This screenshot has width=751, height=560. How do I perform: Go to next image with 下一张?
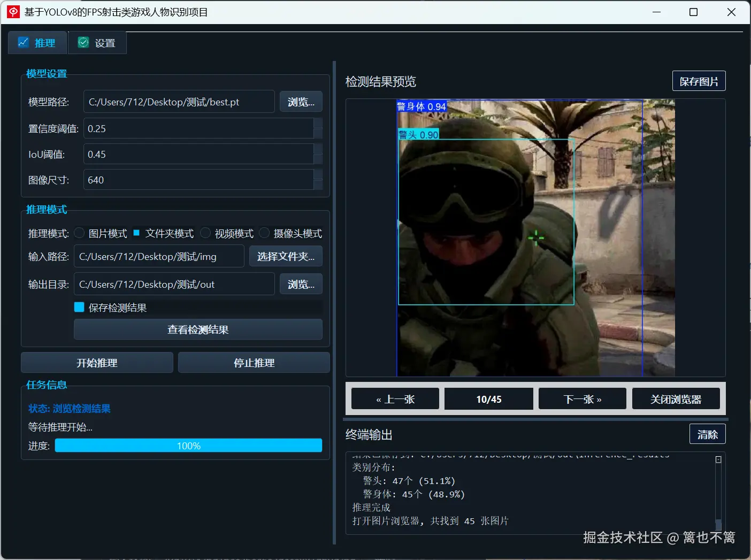pyautogui.click(x=583, y=399)
